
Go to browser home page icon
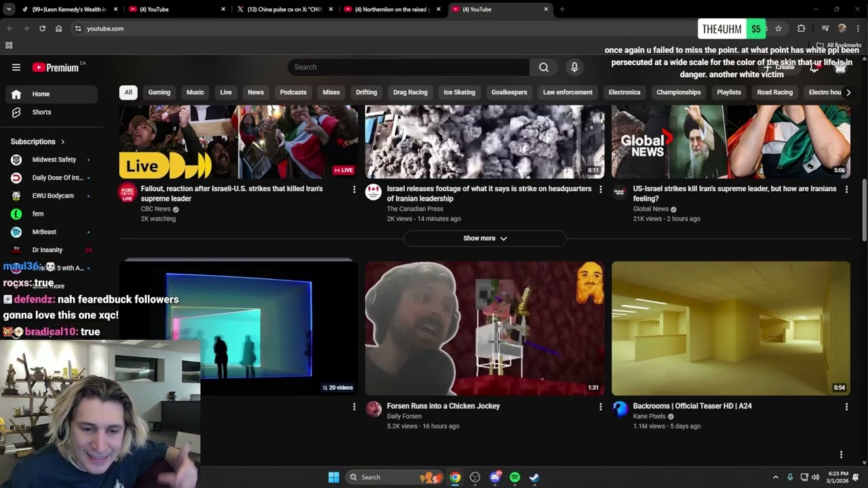click(59, 28)
